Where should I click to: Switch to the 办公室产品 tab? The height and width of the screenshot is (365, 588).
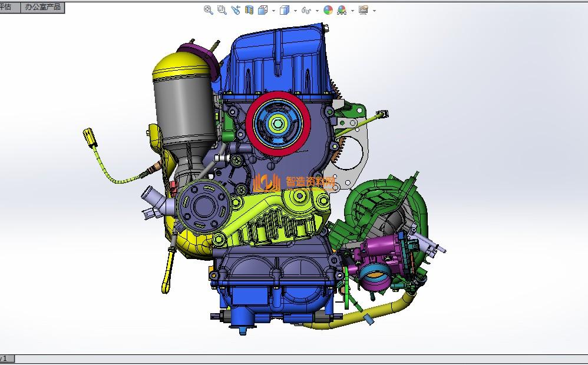42,7
